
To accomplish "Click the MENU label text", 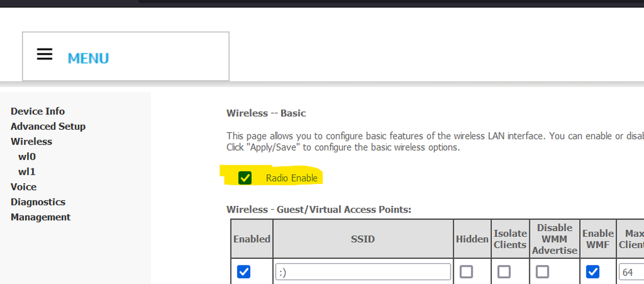I will pos(88,58).
